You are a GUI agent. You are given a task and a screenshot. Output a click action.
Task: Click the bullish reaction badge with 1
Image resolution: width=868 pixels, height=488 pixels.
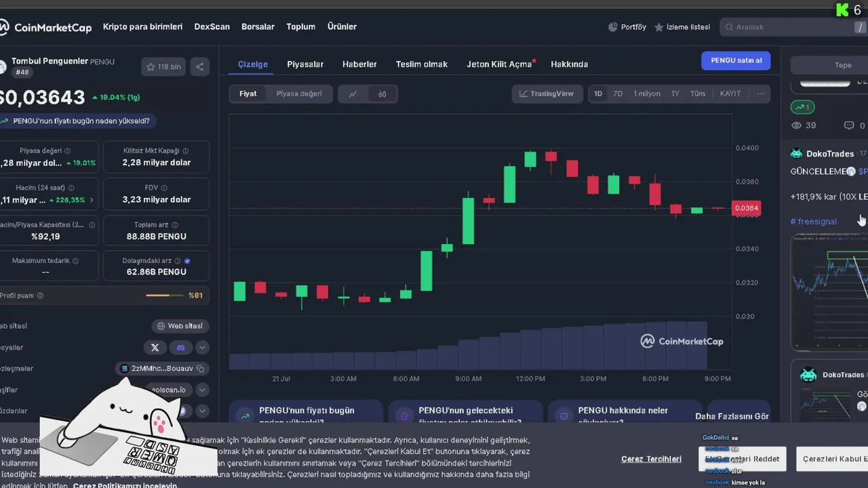pyautogui.click(x=803, y=107)
